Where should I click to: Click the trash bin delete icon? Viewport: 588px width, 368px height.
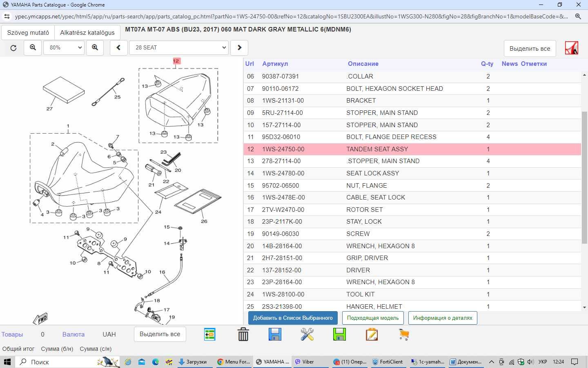tap(243, 334)
